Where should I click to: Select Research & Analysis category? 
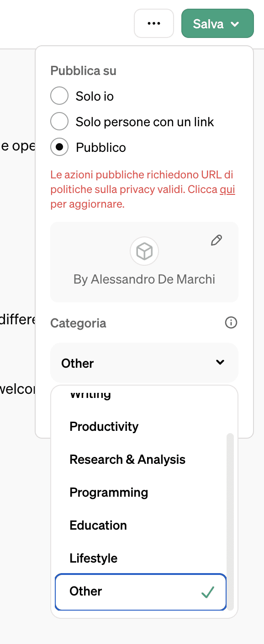click(127, 459)
